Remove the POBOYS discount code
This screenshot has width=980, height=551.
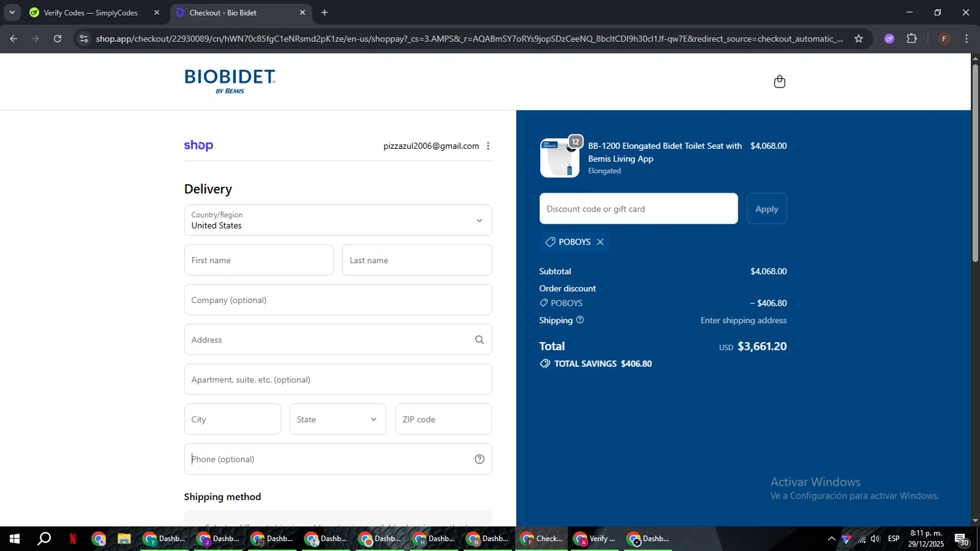coord(600,242)
